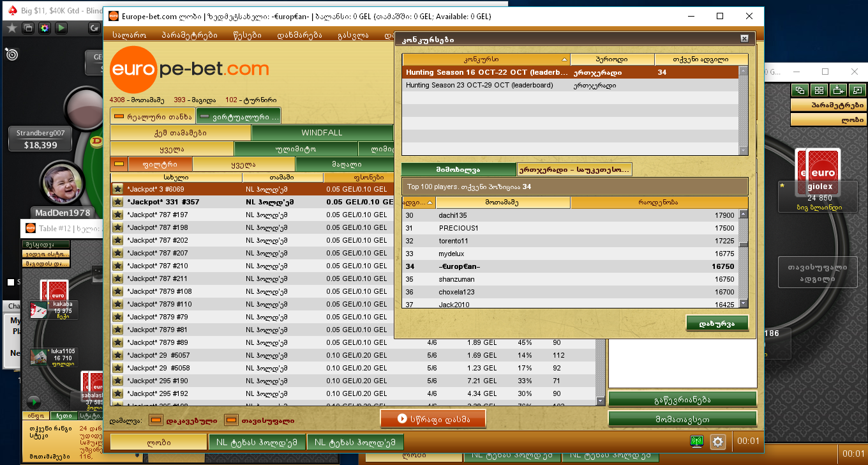Click star icon for *Jackpot* 29 #5058
Viewport: 868px width, 465px height.
click(x=117, y=368)
